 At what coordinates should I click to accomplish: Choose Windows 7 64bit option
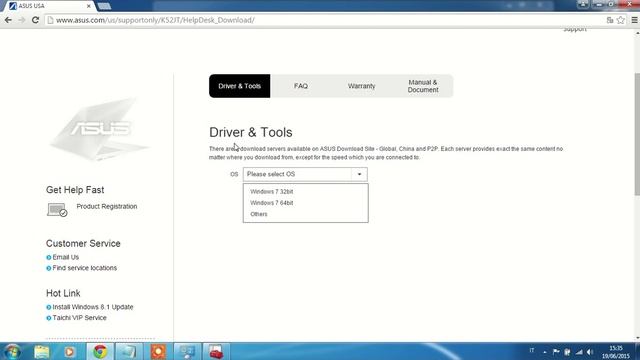coord(272,203)
